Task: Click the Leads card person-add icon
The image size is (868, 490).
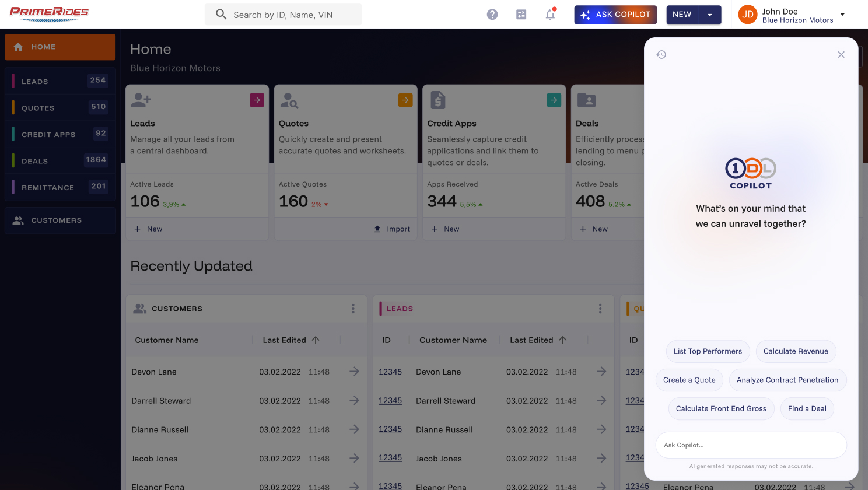Action: point(141,100)
